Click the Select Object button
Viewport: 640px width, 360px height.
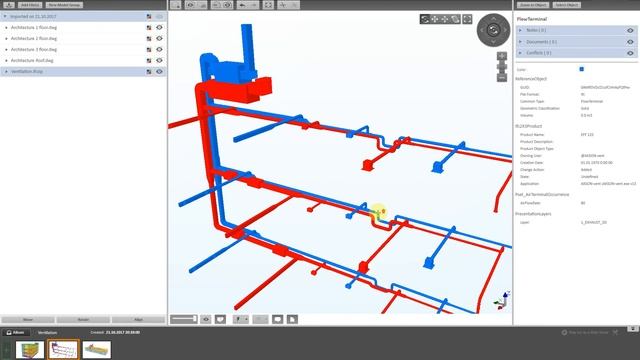click(x=567, y=5)
